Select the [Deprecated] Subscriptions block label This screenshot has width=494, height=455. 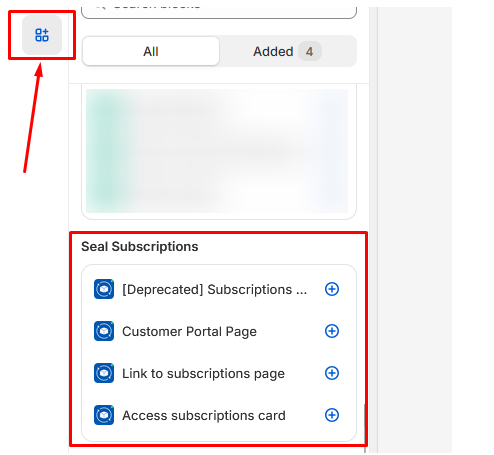pyautogui.click(x=214, y=289)
